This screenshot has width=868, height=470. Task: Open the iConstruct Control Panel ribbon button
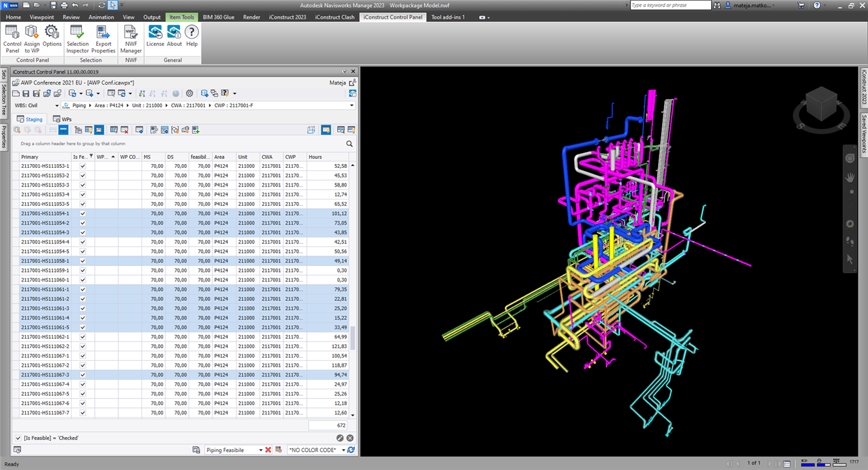point(12,39)
